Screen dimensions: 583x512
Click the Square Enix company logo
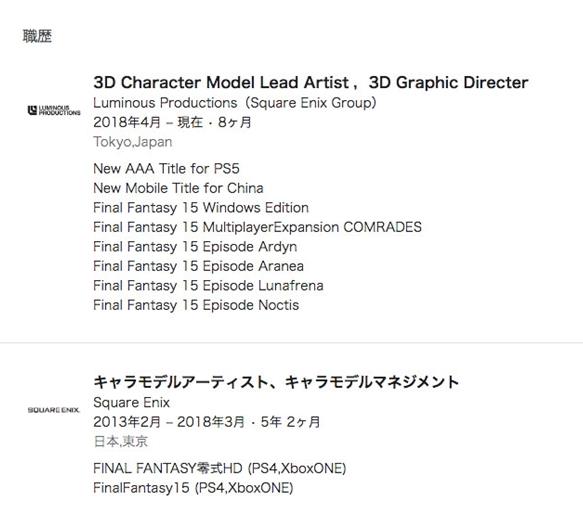coord(54,410)
